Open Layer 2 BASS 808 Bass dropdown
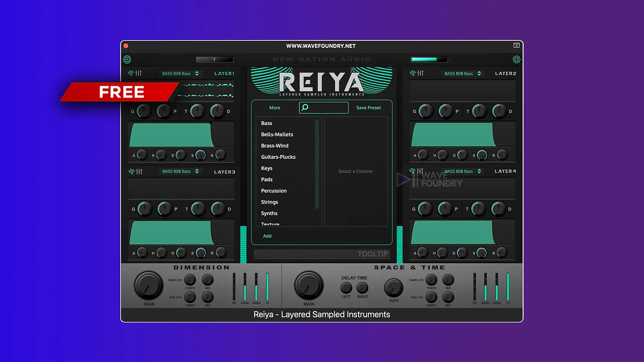The image size is (644, 362). pyautogui.click(x=463, y=74)
